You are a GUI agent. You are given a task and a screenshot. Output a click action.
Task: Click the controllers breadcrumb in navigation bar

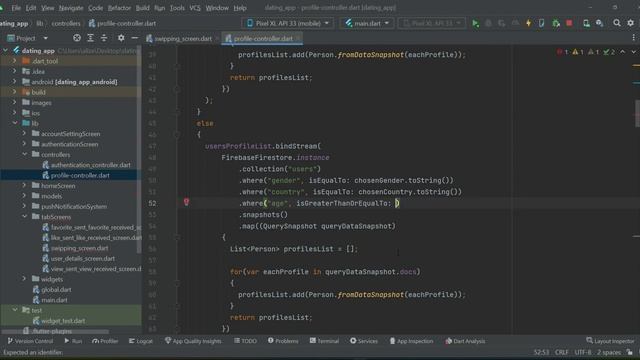[66, 24]
